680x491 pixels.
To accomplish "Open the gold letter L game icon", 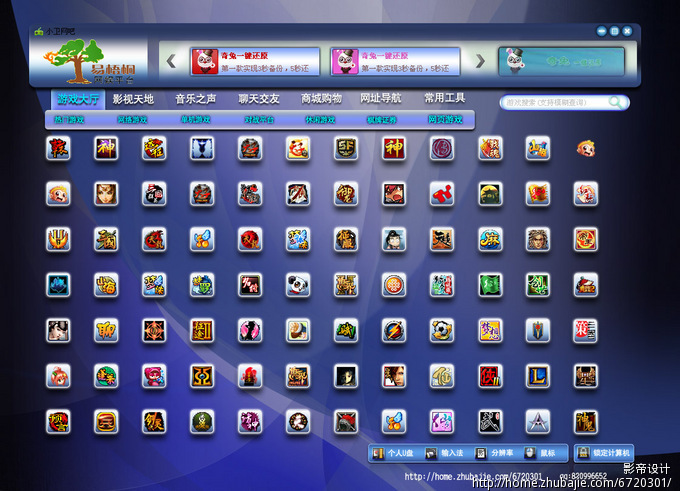I will coord(538,376).
